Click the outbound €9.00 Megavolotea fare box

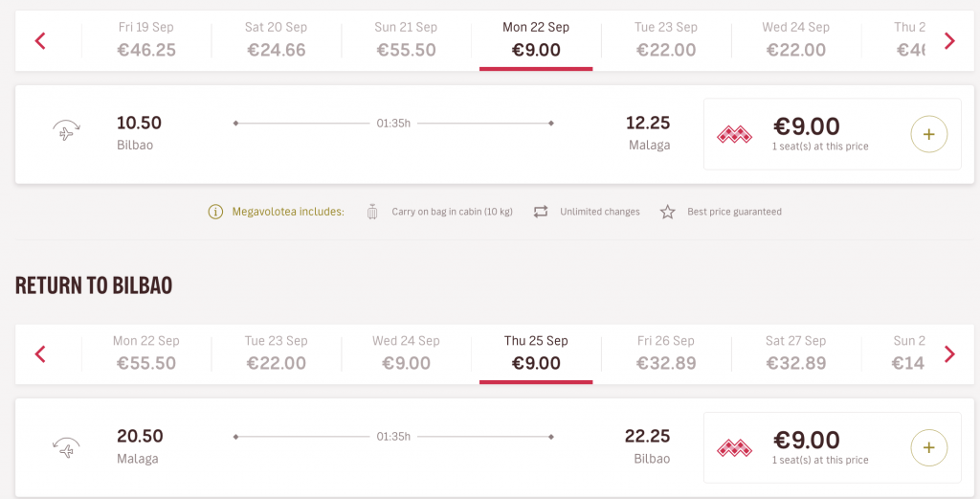[x=832, y=134]
